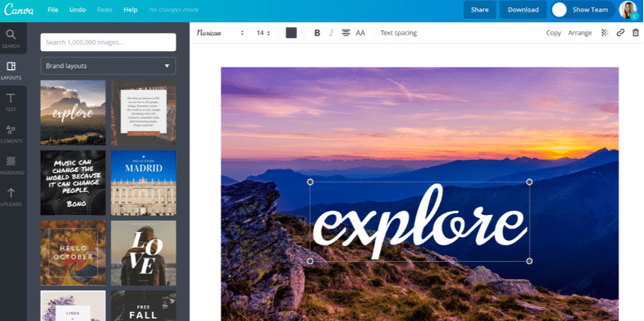
Task: Open the Arrange options
Action: tap(580, 33)
